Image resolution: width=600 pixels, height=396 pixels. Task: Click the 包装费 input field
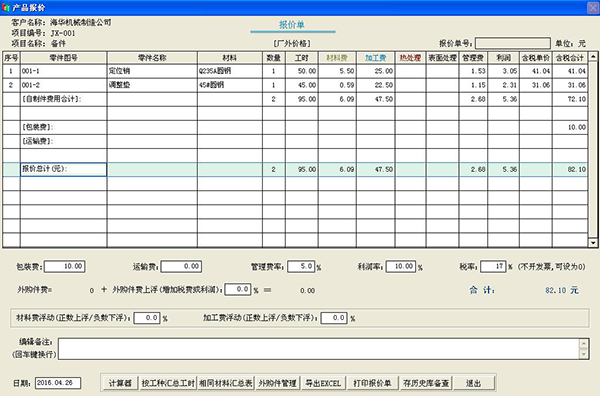pos(65,266)
